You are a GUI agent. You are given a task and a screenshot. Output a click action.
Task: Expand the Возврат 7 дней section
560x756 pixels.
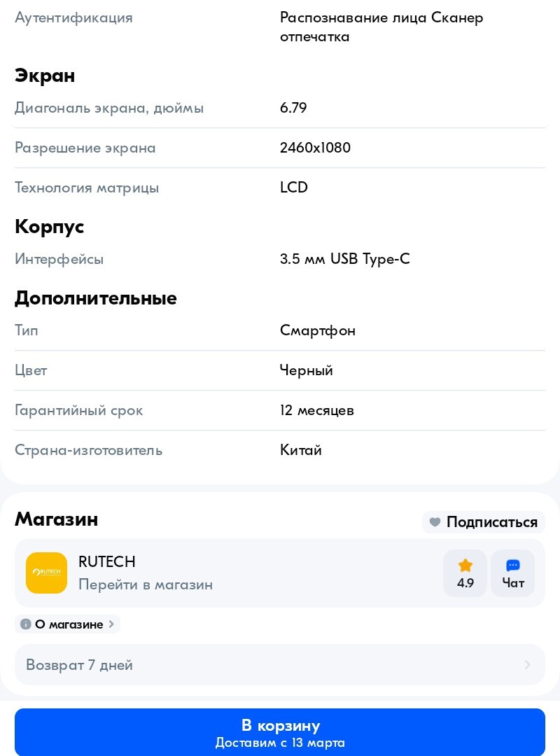point(280,664)
